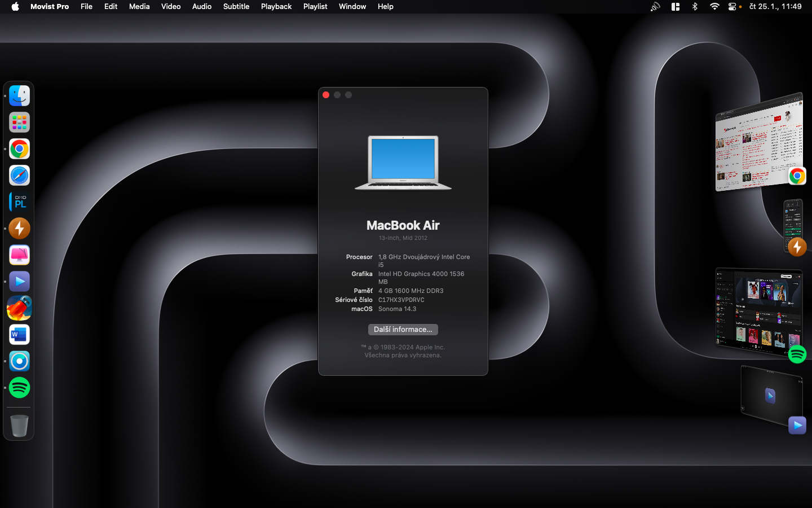This screenshot has height=508, width=812.
Task: Launch Safari from the Dock
Action: [19, 176]
